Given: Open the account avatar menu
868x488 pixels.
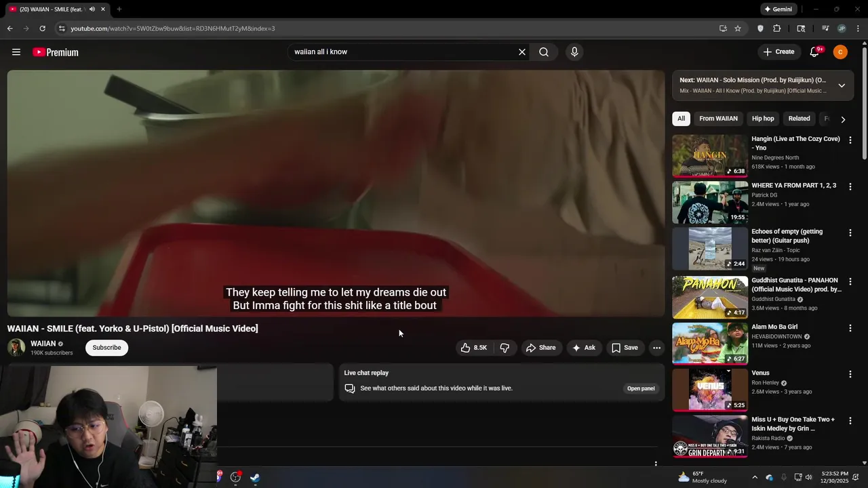Looking at the screenshot, I should (x=840, y=52).
